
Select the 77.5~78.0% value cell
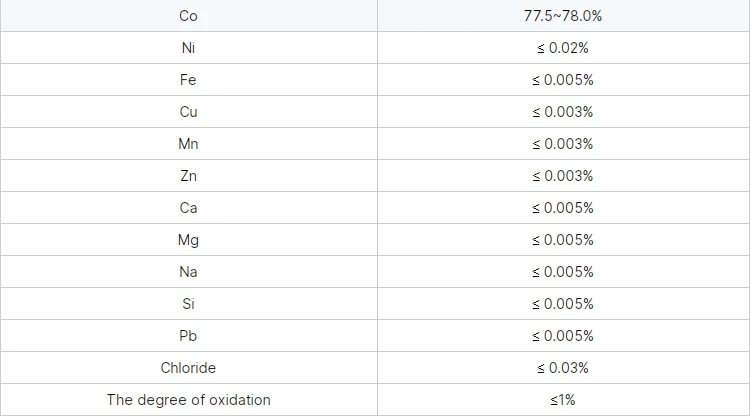pos(563,16)
